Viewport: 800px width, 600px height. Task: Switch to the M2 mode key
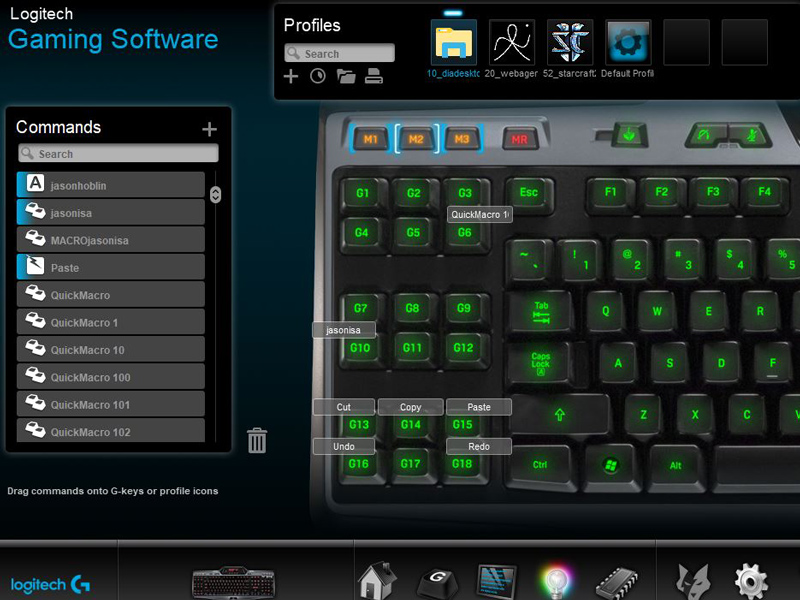pyautogui.click(x=416, y=139)
